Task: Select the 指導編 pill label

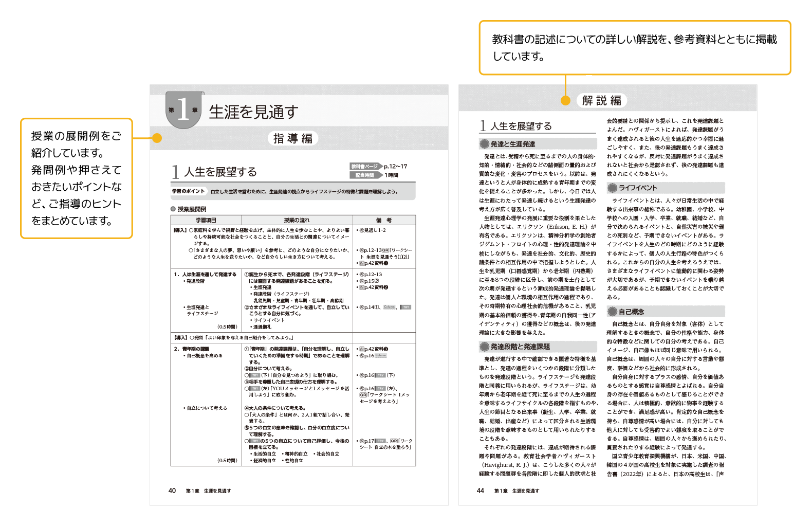Action: coord(293,138)
